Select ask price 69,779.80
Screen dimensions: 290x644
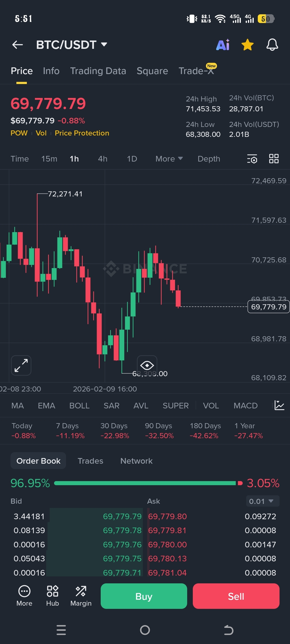[168, 516]
